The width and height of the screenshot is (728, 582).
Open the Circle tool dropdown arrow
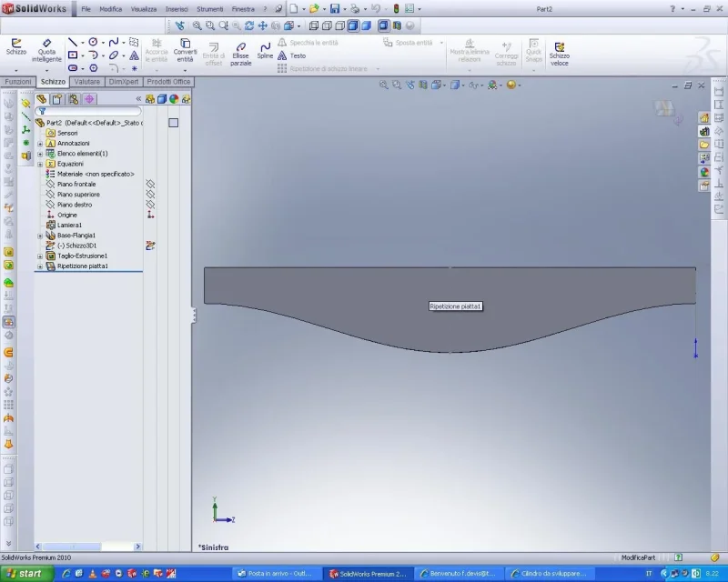pos(103,43)
